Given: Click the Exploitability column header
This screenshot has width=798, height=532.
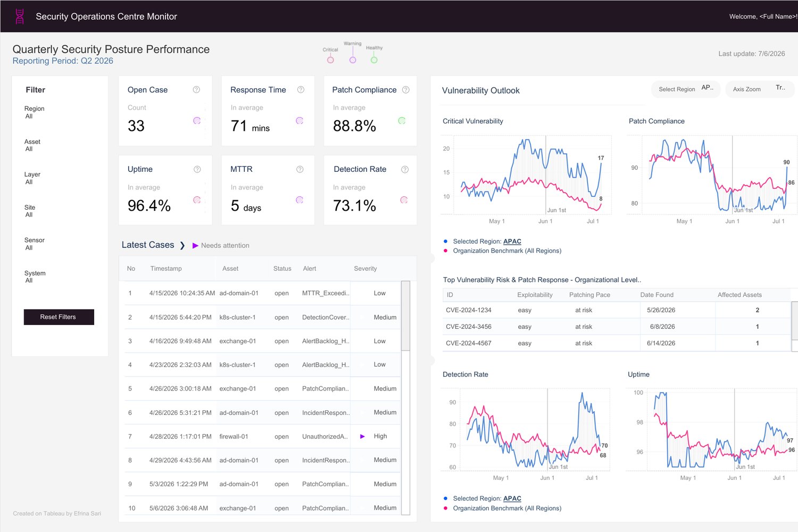Looking at the screenshot, I should click(535, 295).
